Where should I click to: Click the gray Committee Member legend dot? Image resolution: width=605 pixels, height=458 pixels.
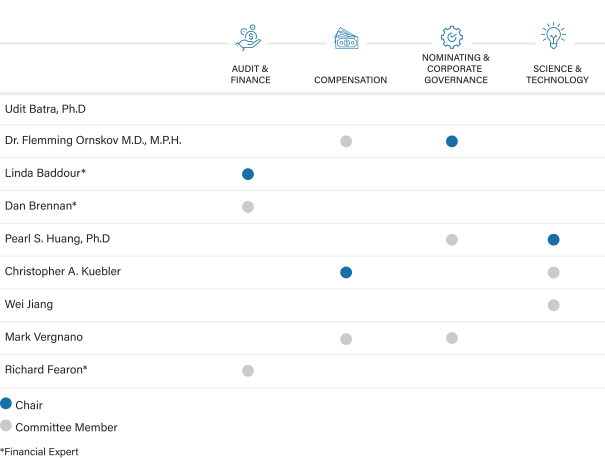6,426
